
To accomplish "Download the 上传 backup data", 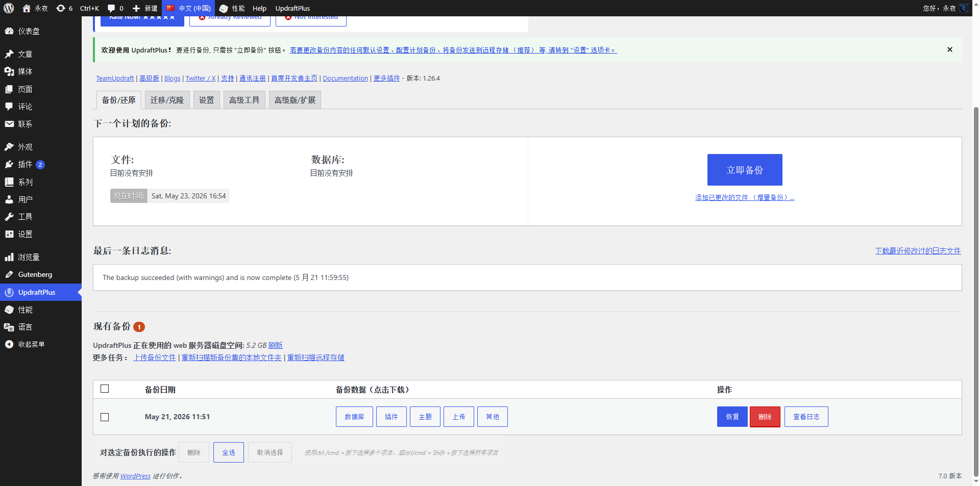I will (x=459, y=417).
